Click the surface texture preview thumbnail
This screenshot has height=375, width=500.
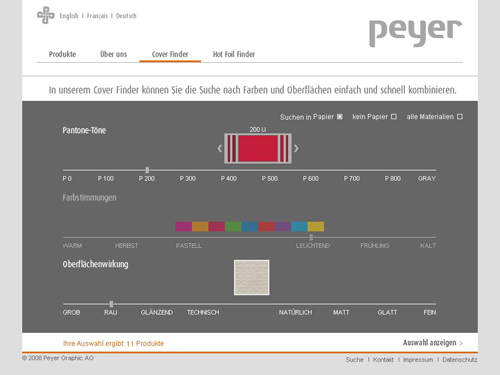(252, 278)
